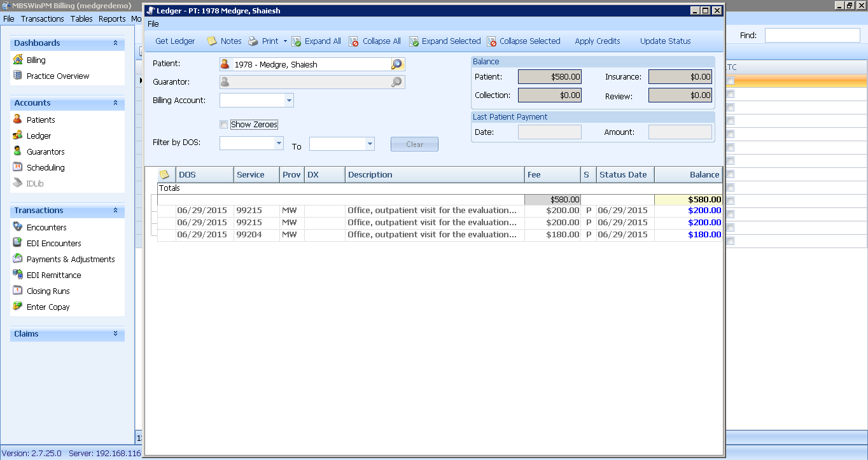Click the Clear filter button
This screenshot has width=868, height=460.
pos(414,144)
